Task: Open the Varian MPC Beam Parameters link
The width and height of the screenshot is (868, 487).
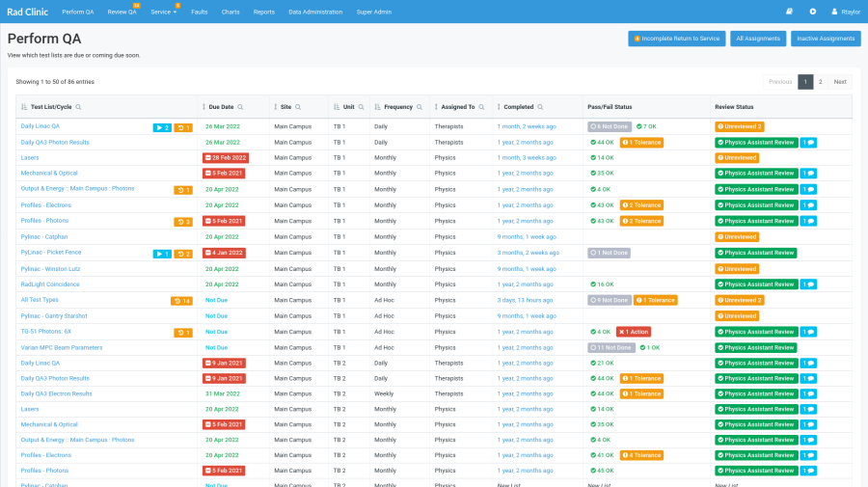Action: 62,348
